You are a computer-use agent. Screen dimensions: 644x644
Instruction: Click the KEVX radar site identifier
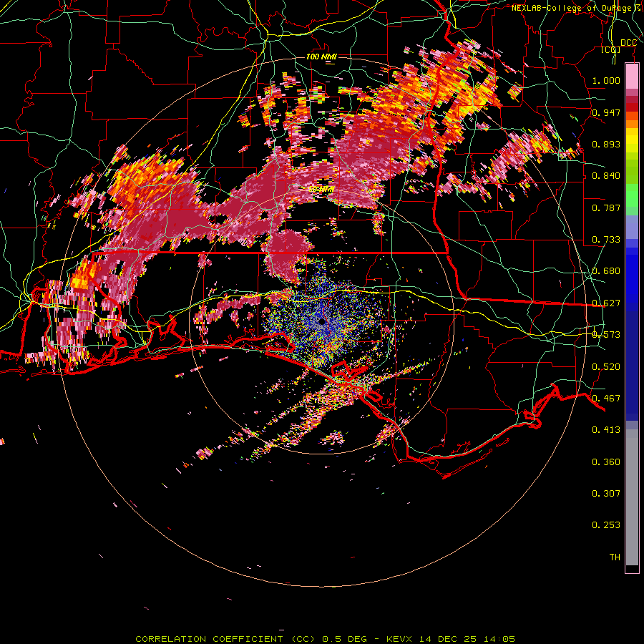pyautogui.click(x=401, y=639)
